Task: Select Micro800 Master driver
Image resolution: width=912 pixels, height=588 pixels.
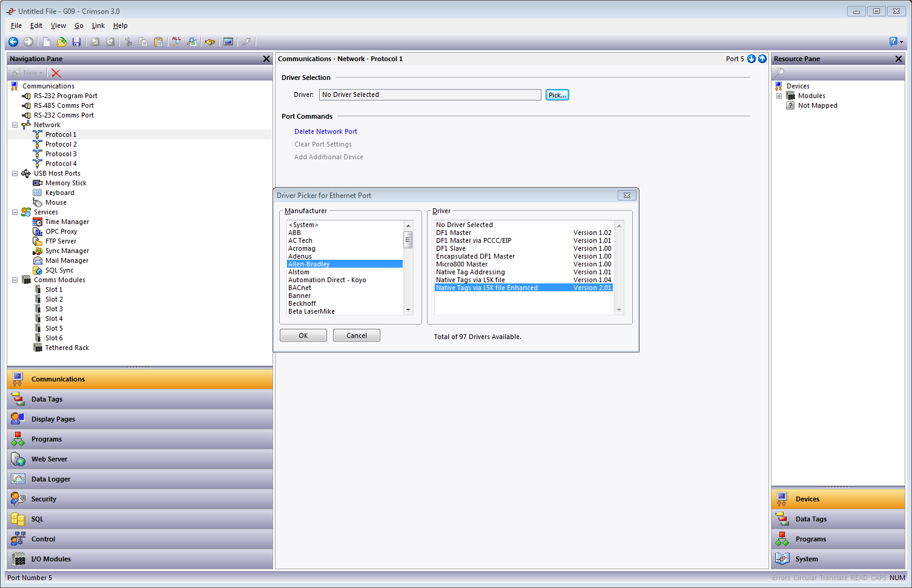Action: (524, 264)
